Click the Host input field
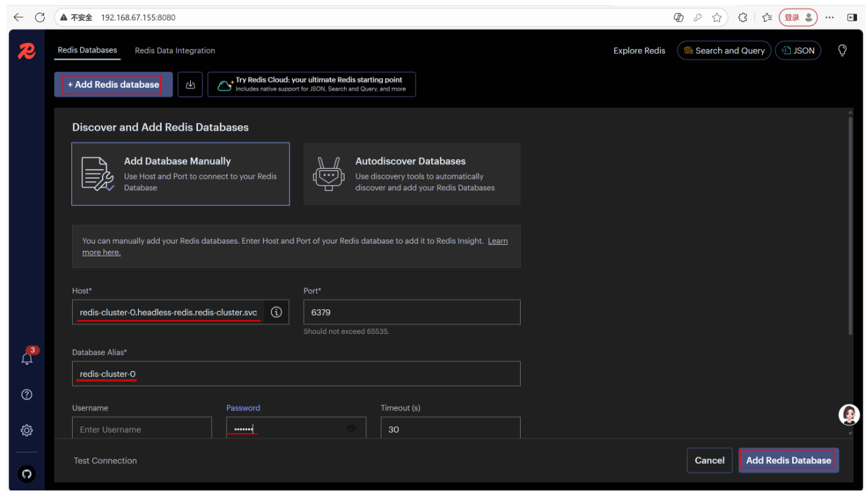 pyautogui.click(x=180, y=312)
